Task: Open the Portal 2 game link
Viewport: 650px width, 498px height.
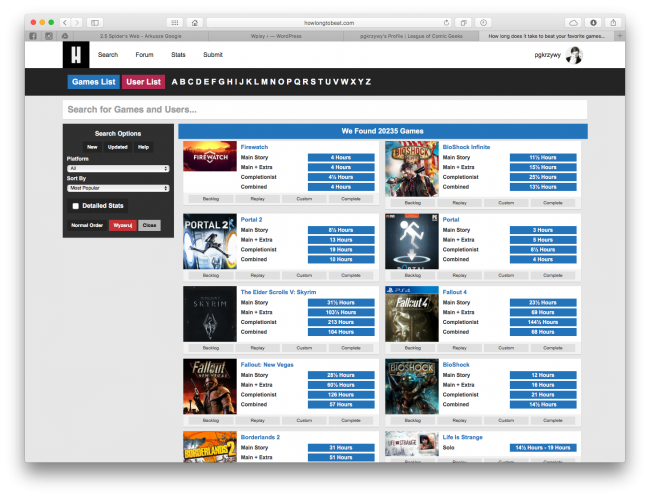Action: [251, 219]
